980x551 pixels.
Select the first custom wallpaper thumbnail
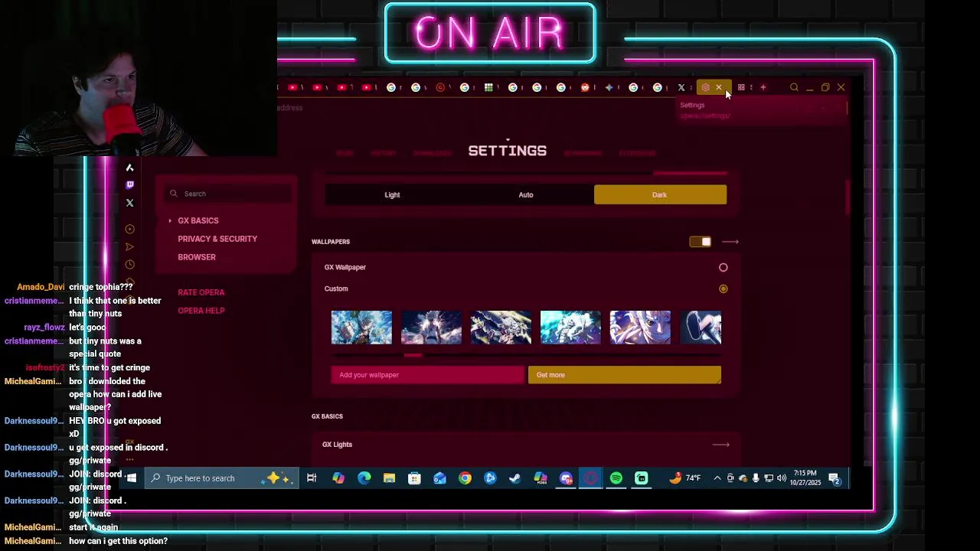coord(361,328)
